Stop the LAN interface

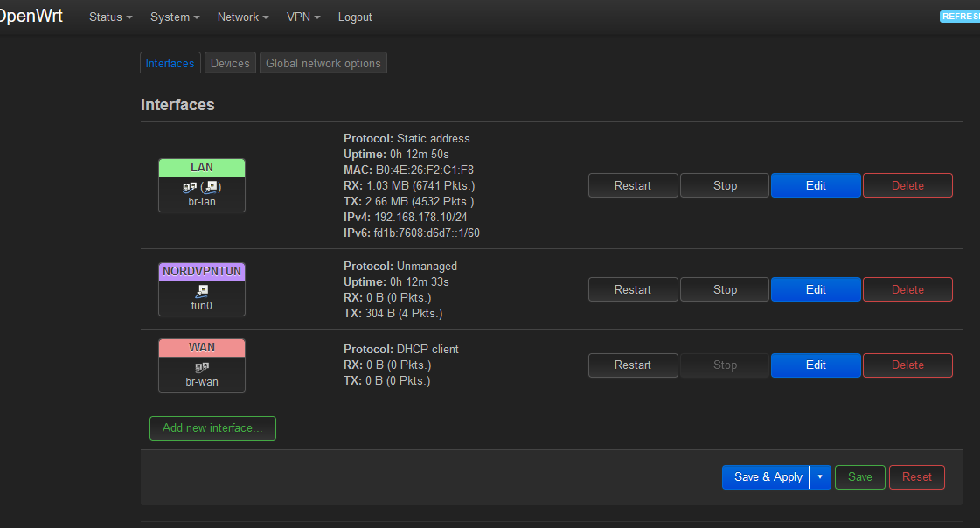click(725, 185)
